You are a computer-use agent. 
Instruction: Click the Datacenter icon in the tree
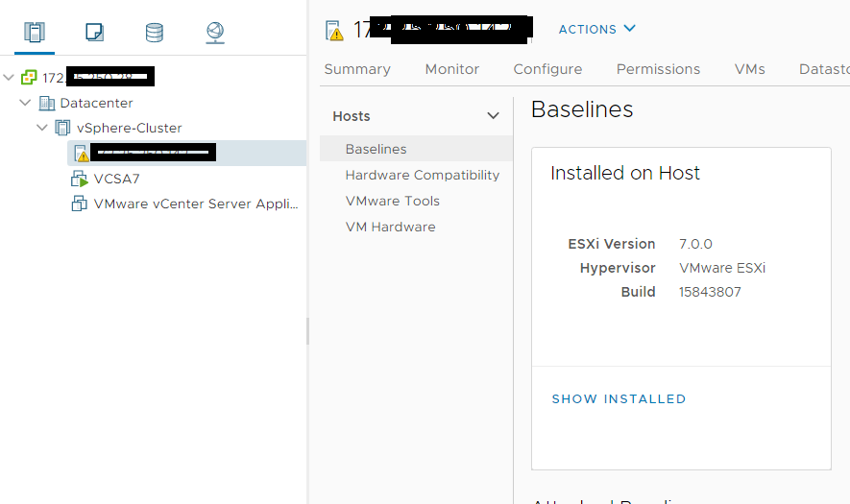click(x=47, y=103)
